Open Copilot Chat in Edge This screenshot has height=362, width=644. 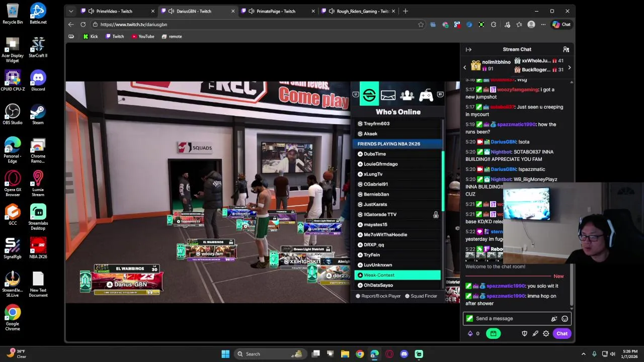pos(561,24)
